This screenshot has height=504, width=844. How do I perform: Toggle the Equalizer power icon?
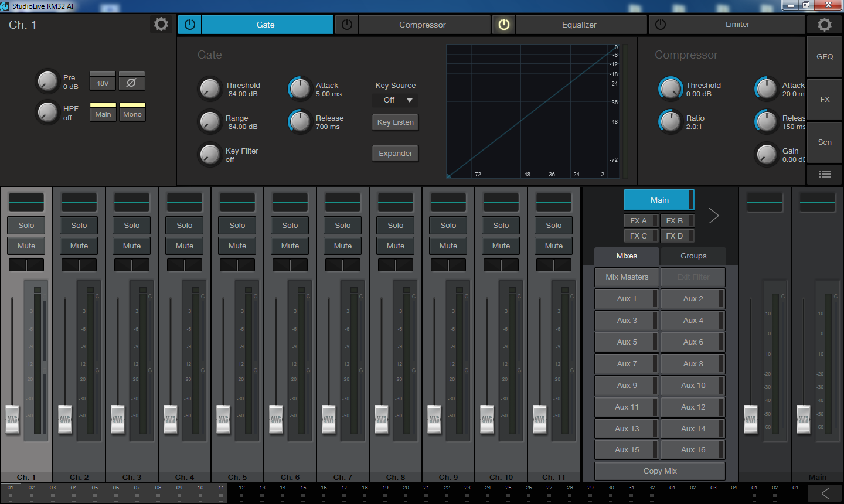[503, 25]
